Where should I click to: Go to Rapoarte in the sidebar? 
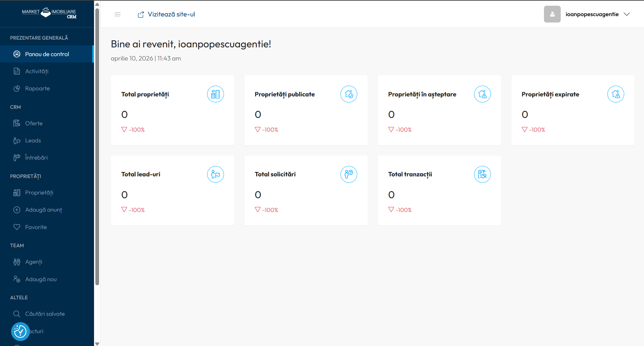click(x=37, y=88)
